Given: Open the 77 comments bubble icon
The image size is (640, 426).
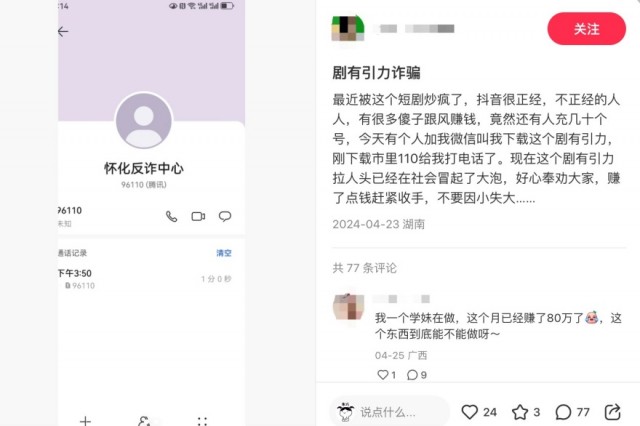Looking at the screenshot, I should 563,412.
